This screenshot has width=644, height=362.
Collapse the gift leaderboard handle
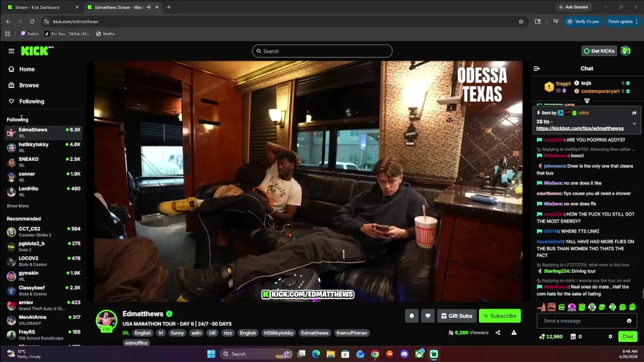click(x=587, y=101)
